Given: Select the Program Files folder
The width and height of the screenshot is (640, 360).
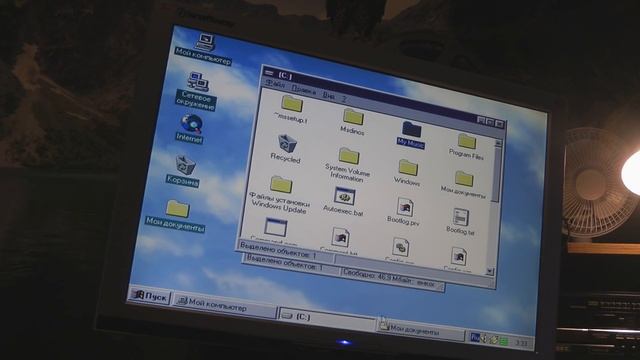Looking at the screenshot, I should tap(467, 146).
